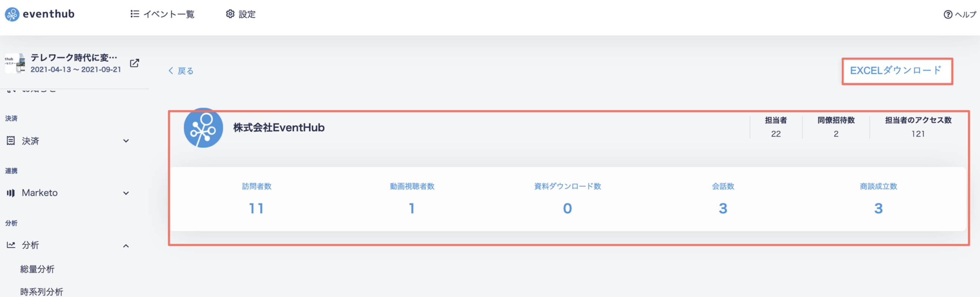Collapse the 分析 section chevron
The width and height of the screenshot is (980, 297).
[x=126, y=246]
